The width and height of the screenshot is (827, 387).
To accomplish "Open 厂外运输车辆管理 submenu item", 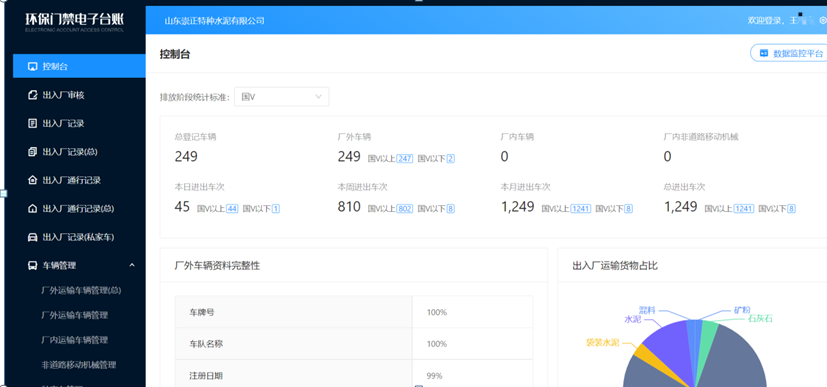I will 74,315.
